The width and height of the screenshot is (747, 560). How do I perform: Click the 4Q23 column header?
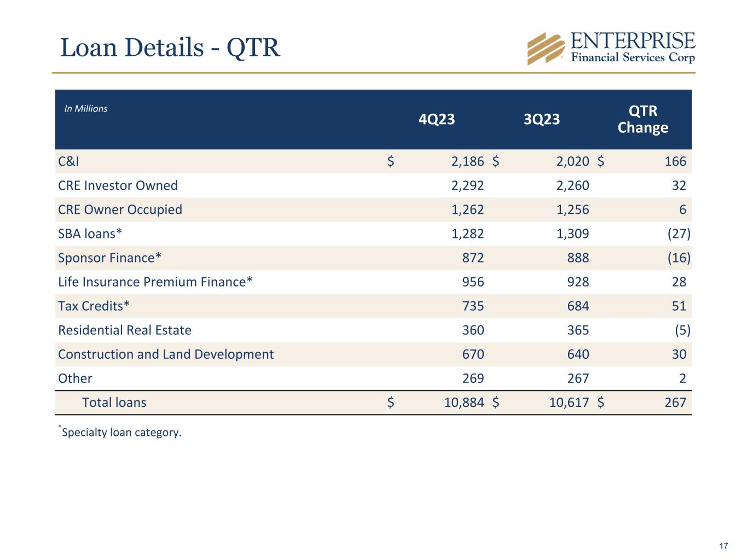coord(437,119)
